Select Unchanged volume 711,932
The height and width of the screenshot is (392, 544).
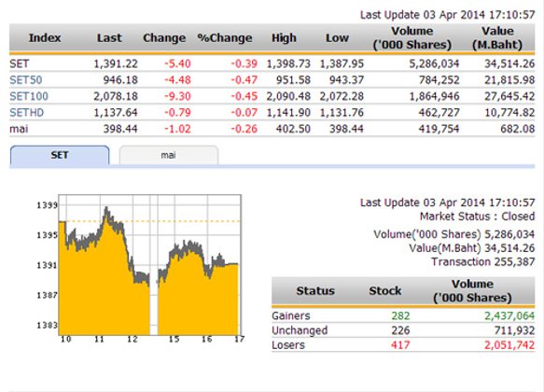click(514, 330)
